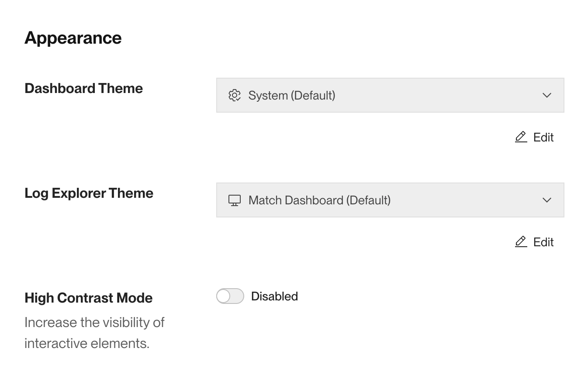The width and height of the screenshot is (588, 379).
Task: Click the Appearance section heading
Action: pos(73,38)
